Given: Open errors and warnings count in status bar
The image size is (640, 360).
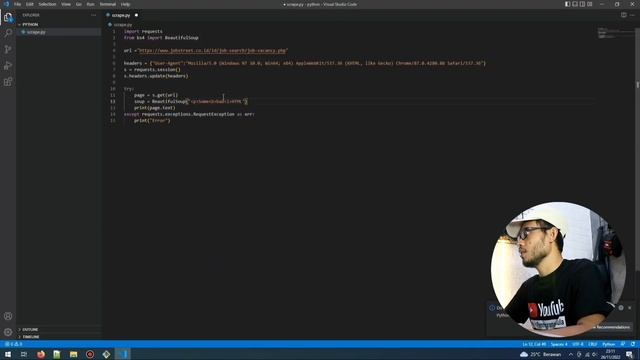Looking at the screenshot, I should pyautogui.click(x=13, y=344).
